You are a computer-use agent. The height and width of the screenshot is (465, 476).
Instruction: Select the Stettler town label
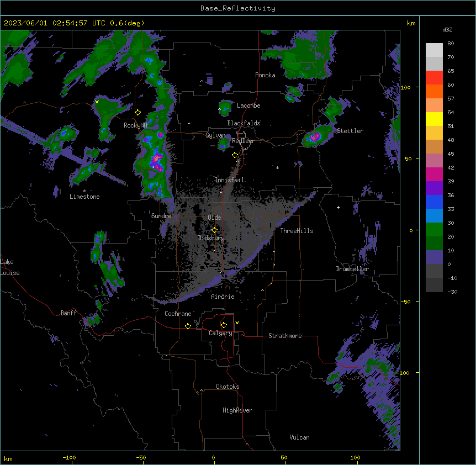tap(350, 131)
